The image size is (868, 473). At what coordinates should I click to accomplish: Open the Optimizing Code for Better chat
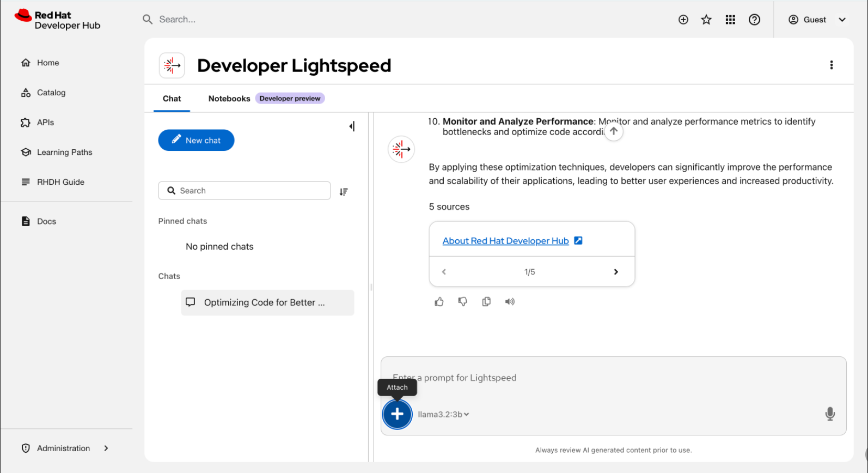pos(268,302)
